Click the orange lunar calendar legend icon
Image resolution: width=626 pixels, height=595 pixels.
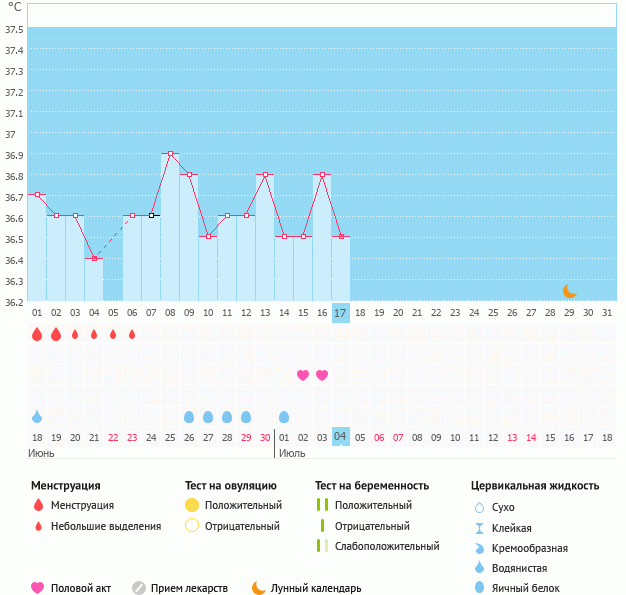[x=259, y=588]
